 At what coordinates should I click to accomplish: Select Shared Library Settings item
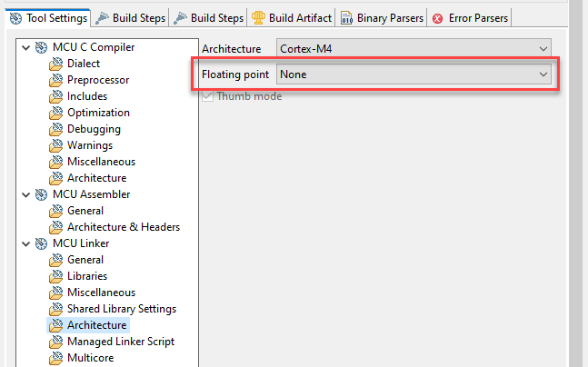click(x=121, y=309)
